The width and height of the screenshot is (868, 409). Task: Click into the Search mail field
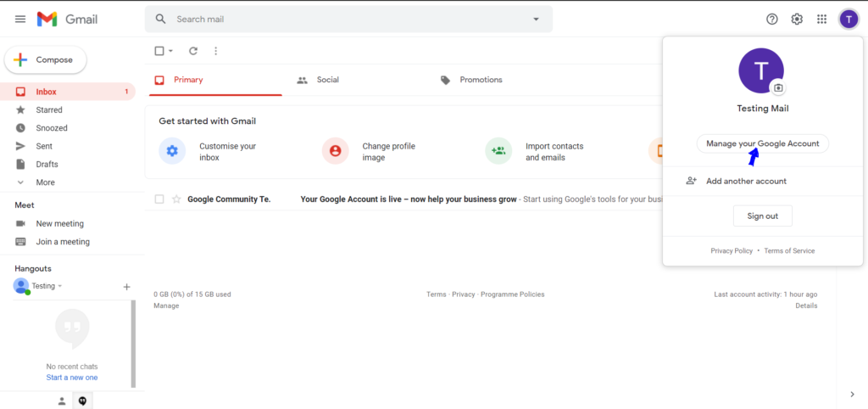[x=339, y=19]
